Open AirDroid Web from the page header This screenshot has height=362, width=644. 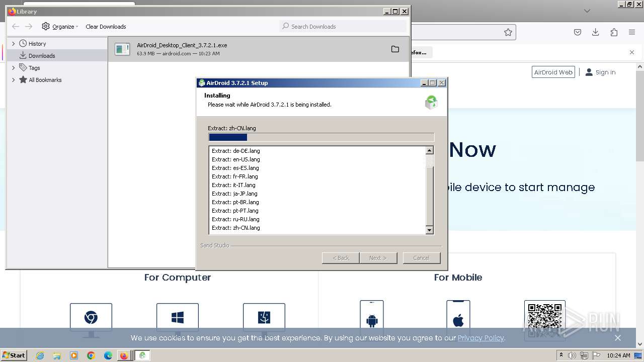coord(553,72)
